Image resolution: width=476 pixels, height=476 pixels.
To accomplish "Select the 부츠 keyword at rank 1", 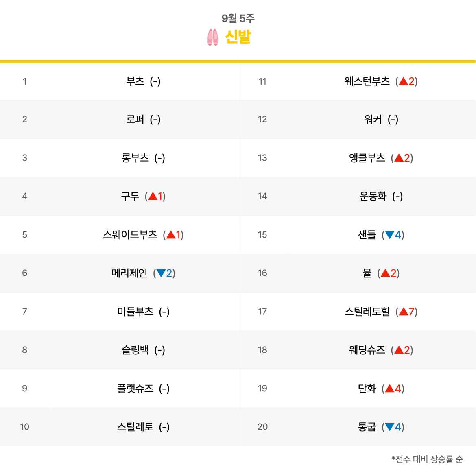I will [135, 81].
